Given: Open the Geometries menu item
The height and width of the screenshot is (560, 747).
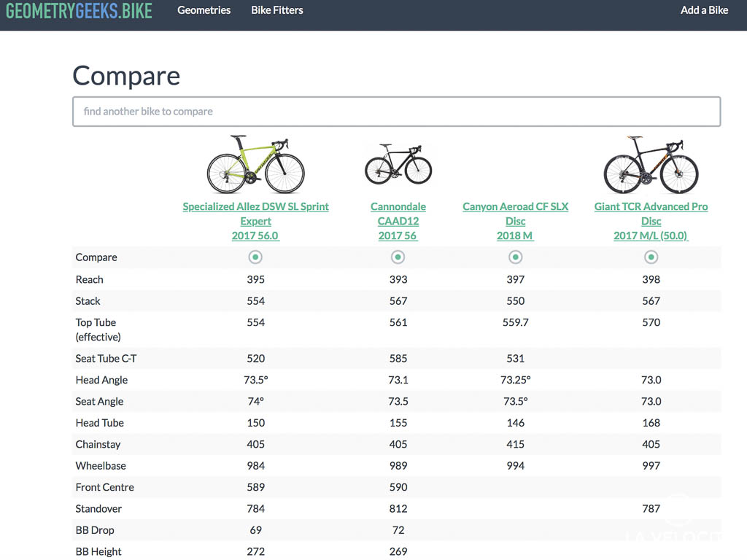Looking at the screenshot, I should coord(204,10).
